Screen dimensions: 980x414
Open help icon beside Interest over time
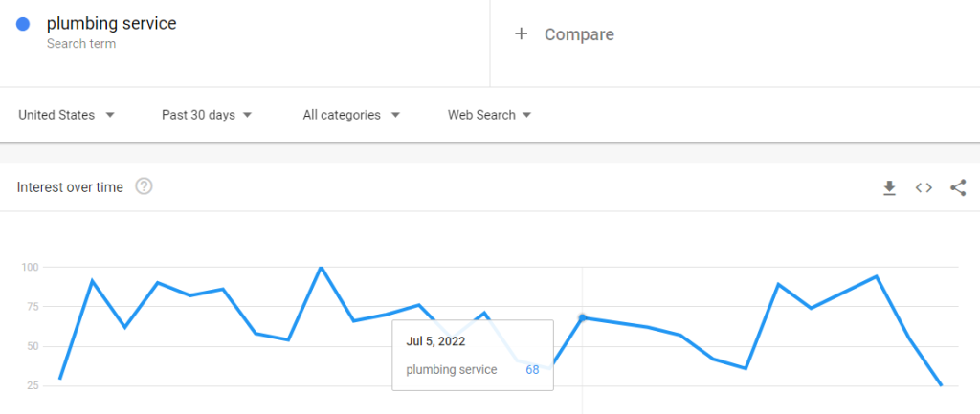[x=144, y=186]
